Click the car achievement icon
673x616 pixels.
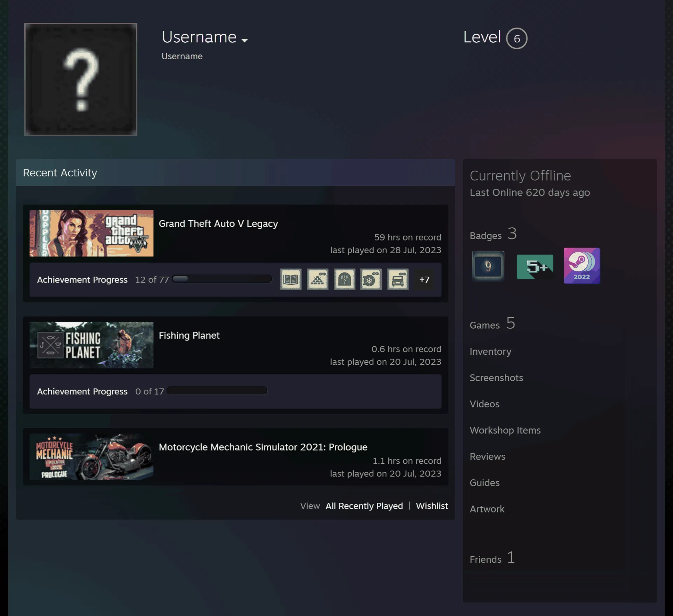click(397, 279)
